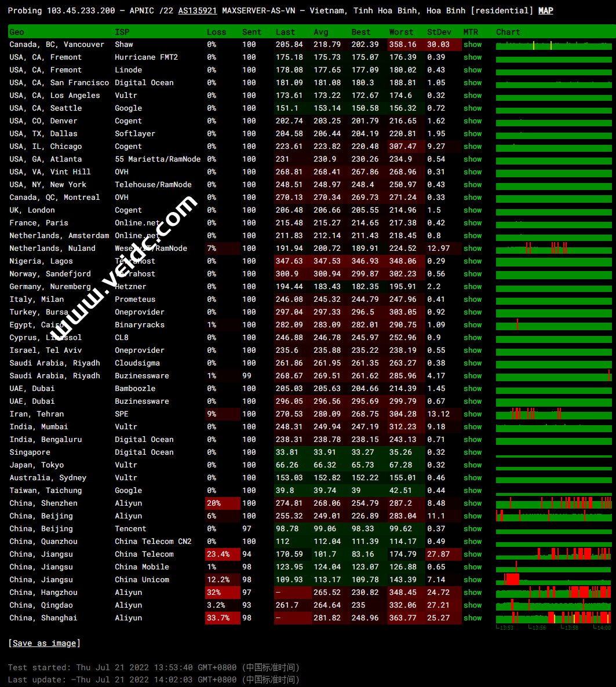Click the ISP column header

tap(122, 32)
